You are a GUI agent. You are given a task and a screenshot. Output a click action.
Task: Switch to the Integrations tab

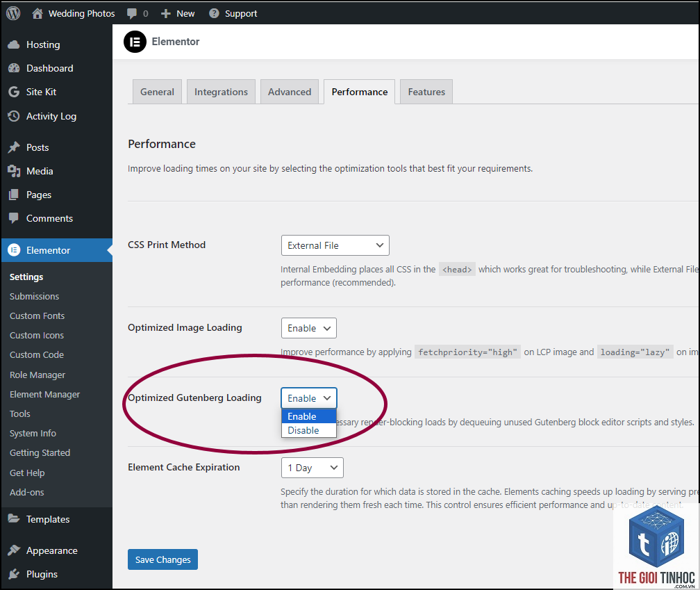coord(221,92)
